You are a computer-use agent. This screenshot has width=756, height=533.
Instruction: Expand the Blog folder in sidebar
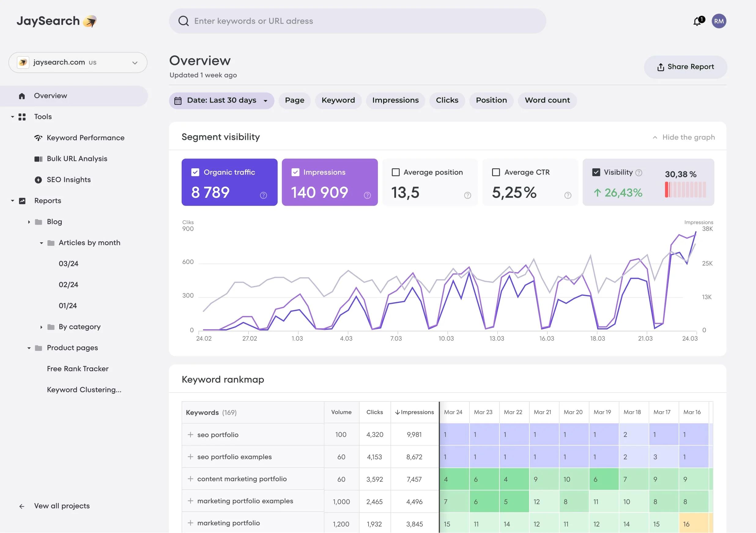[x=29, y=222]
